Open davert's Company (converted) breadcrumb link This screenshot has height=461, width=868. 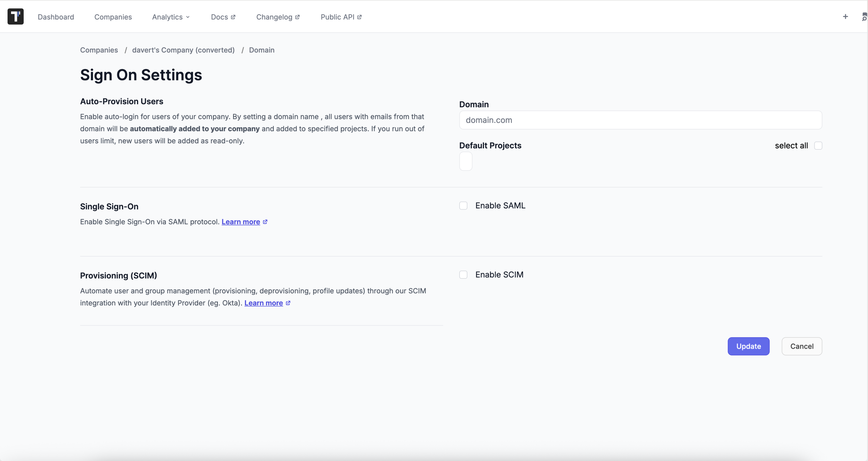click(x=183, y=50)
